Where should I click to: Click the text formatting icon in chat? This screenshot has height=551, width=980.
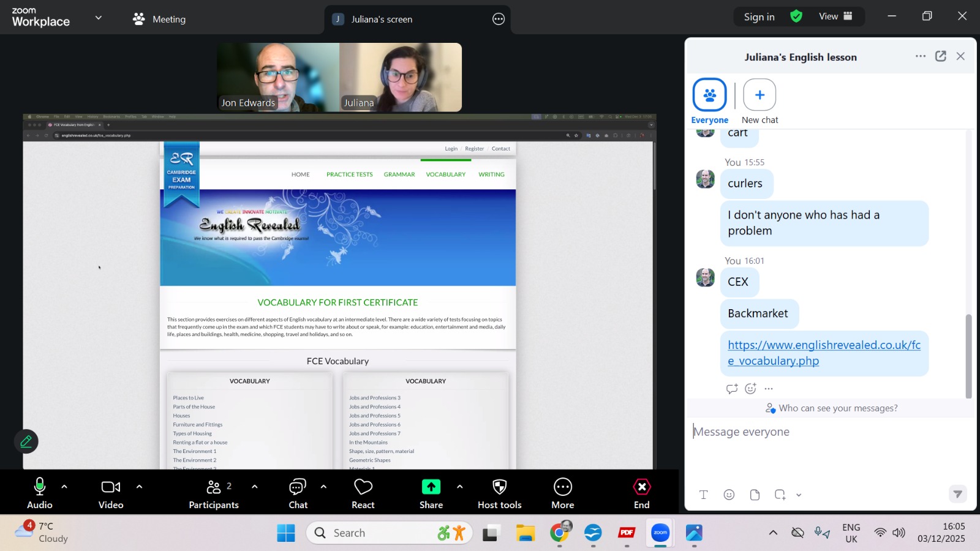coord(703,495)
